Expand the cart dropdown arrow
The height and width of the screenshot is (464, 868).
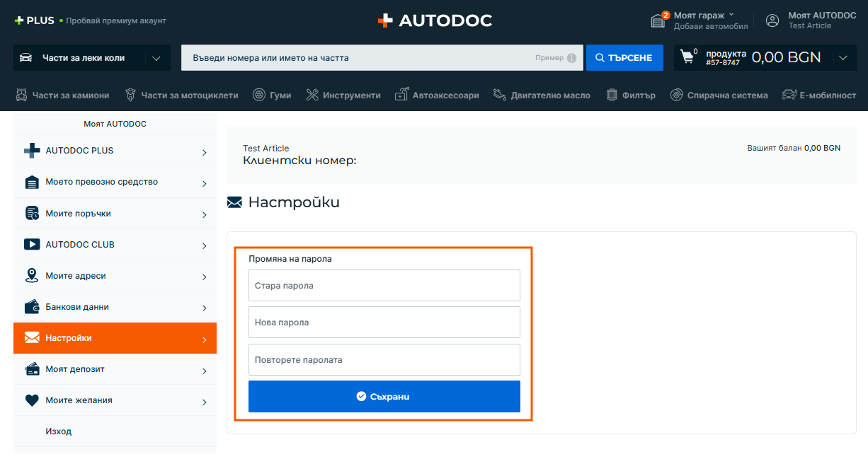coord(843,58)
